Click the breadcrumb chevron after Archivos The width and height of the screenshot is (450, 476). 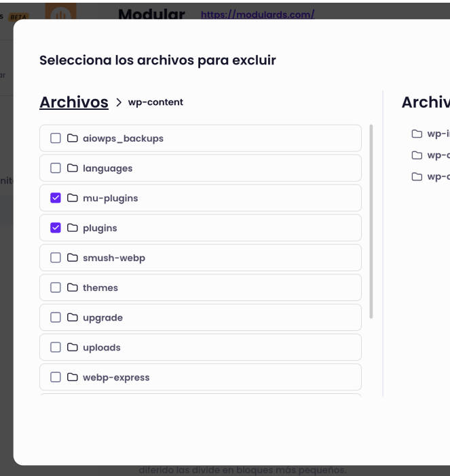click(x=119, y=102)
